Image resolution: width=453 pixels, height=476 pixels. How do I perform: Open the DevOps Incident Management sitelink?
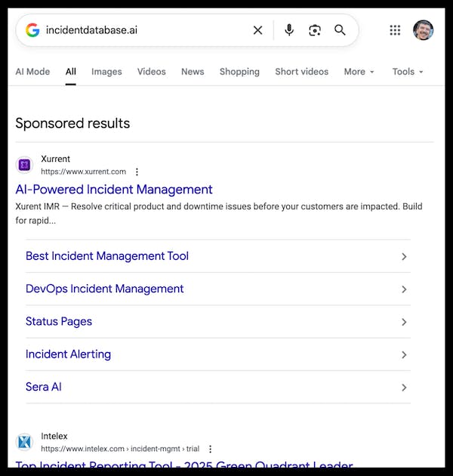click(105, 289)
